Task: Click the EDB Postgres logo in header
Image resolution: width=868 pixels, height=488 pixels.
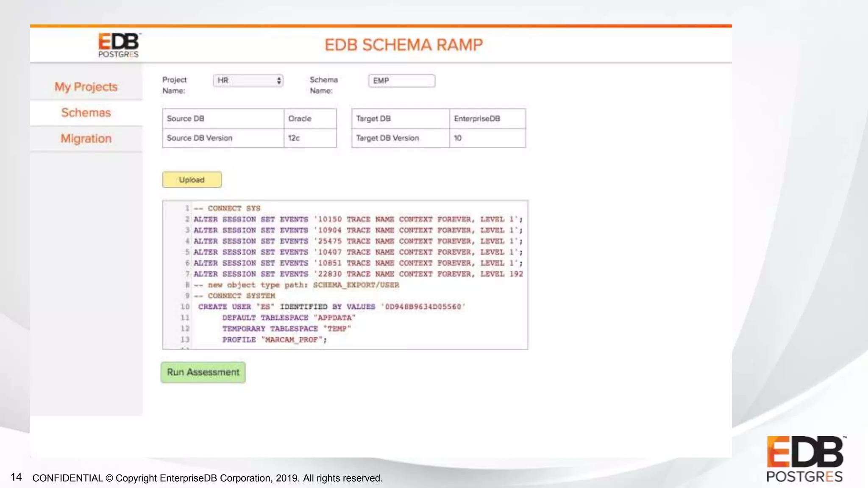Action: (x=118, y=45)
